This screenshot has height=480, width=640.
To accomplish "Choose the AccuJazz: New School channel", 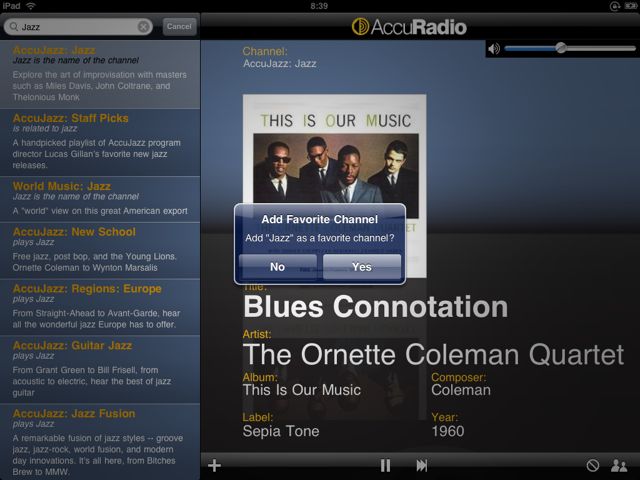I will click(100, 250).
